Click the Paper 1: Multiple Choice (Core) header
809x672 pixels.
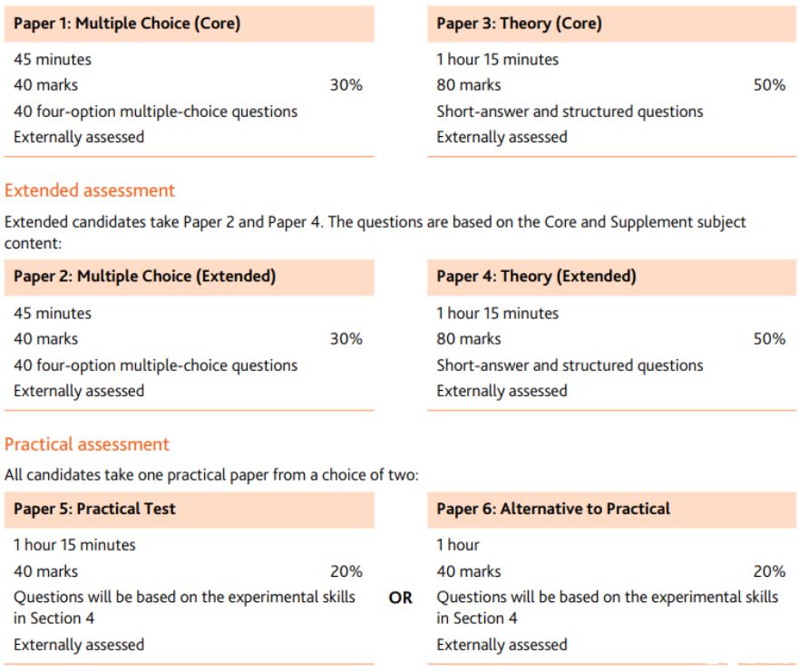click(x=189, y=24)
